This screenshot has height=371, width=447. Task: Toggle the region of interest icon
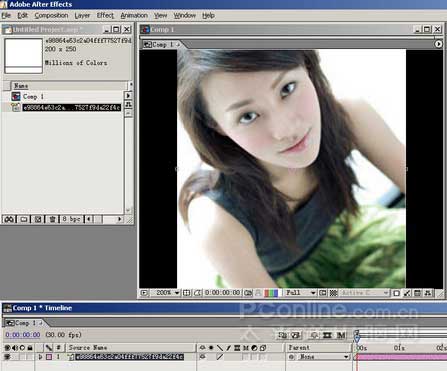(x=323, y=293)
